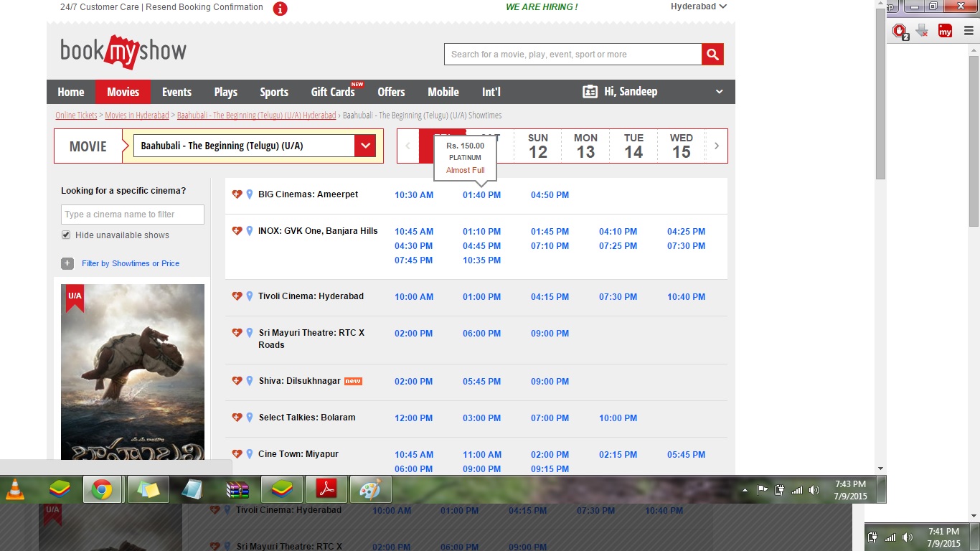Open WinRAR from the taskbar
The height and width of the screenshot is (551, 980).
point(237,489)
